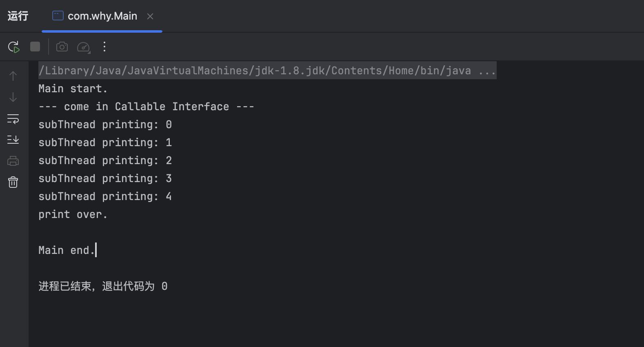Click the 'print over.' line
The width and height of the screenshot is (644, 347).
[x=73, y=214]
